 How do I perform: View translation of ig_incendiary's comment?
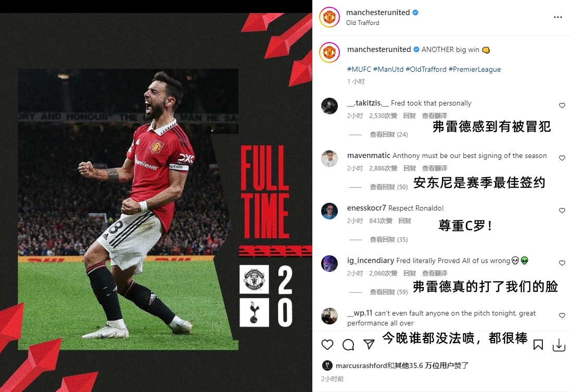pyautogui.click(x=435, y=273)
